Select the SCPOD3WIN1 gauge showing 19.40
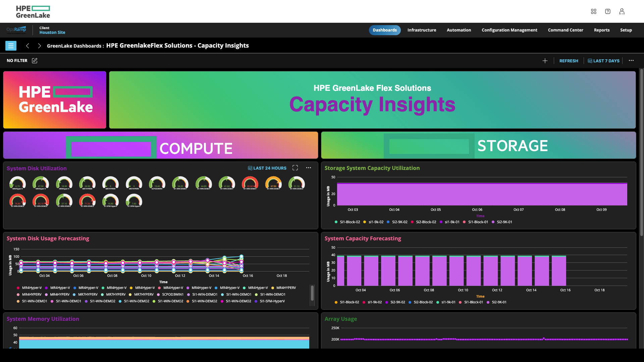This screenshot has height=362, width=644. [157, 183]
